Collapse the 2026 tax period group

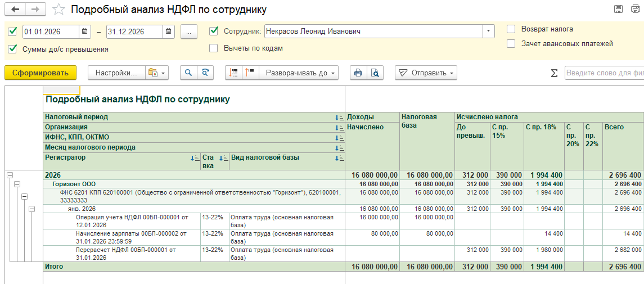(x=10, y=175)
